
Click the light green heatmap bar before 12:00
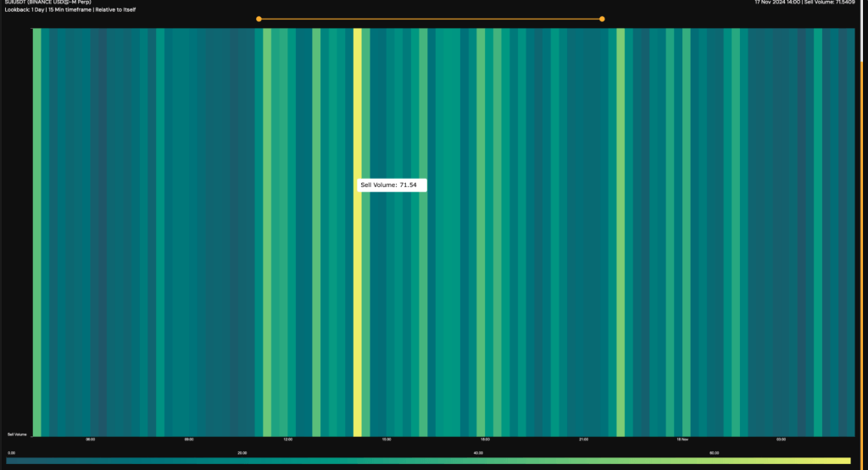267,232
